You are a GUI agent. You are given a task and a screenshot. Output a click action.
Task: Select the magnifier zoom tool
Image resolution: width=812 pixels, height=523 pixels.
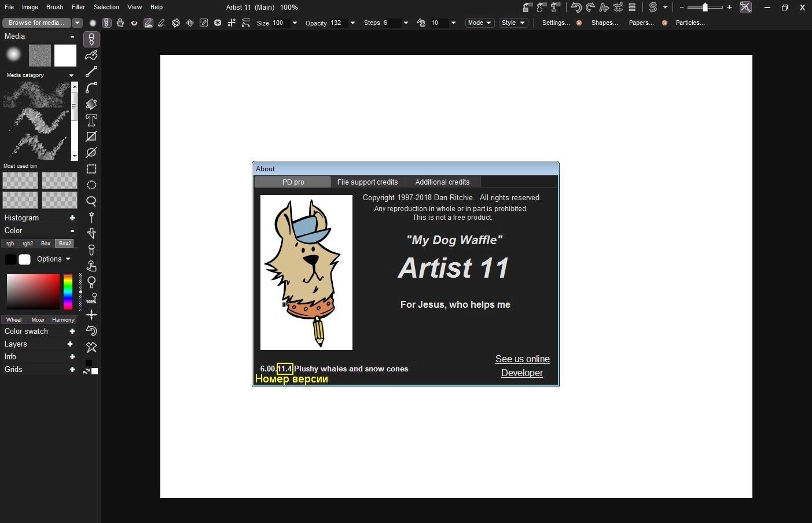pyautogui.click(x=91, y=282)
